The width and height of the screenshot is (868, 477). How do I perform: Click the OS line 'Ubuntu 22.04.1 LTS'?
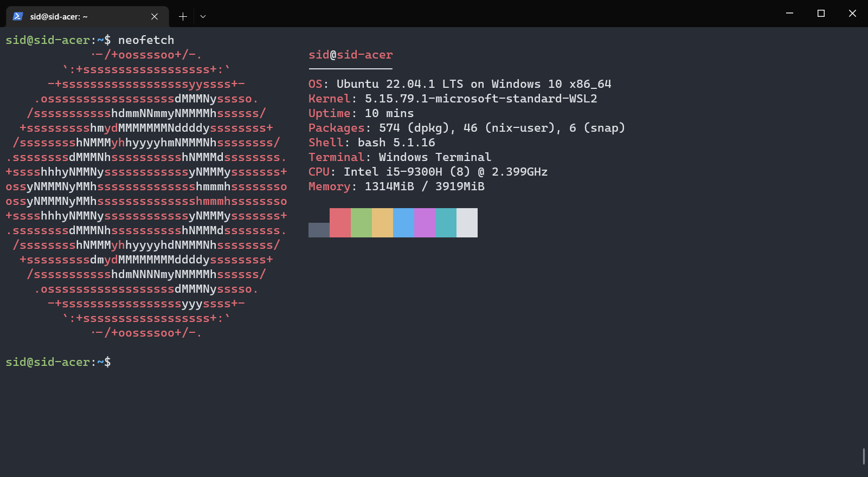pos(400,84)
